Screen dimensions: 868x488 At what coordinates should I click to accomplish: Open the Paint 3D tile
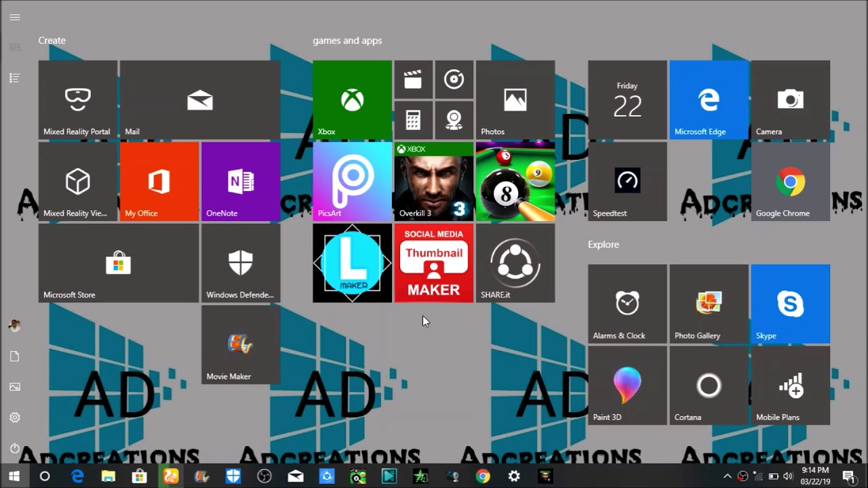[627, 386]
